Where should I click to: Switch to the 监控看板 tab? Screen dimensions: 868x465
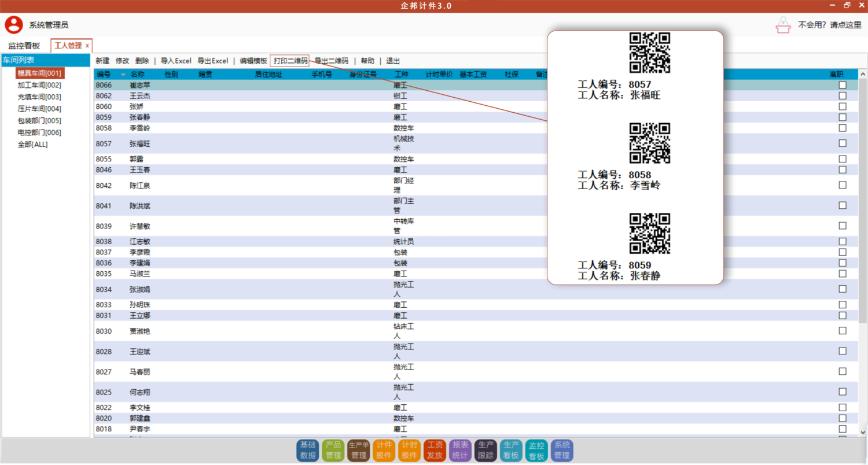(24, 46)
